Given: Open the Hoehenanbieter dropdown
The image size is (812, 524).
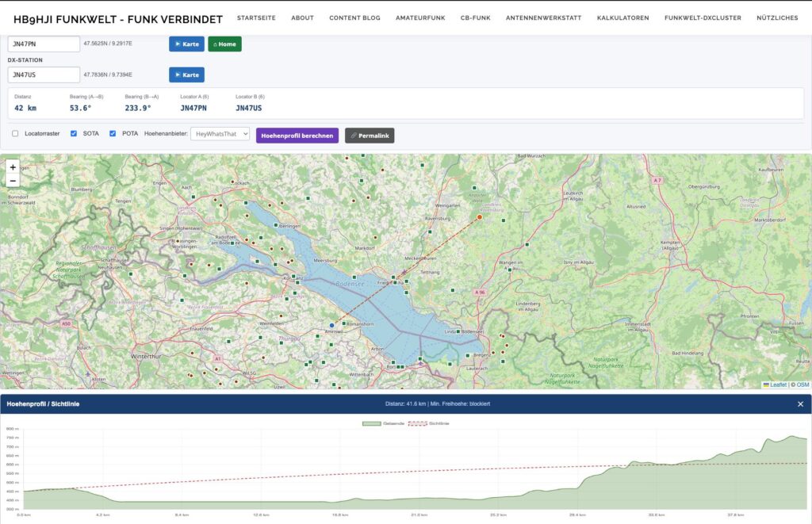Looking at the screenshot, I should (x=220, y=135).
